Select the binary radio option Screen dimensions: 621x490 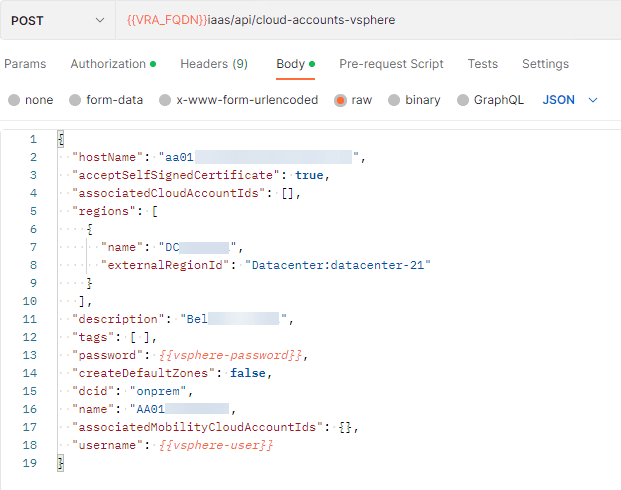[x=394, y=100]
